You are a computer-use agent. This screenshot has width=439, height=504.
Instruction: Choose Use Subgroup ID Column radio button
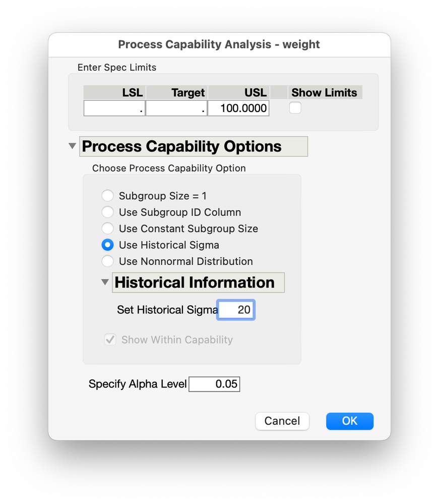click(107, 212)
